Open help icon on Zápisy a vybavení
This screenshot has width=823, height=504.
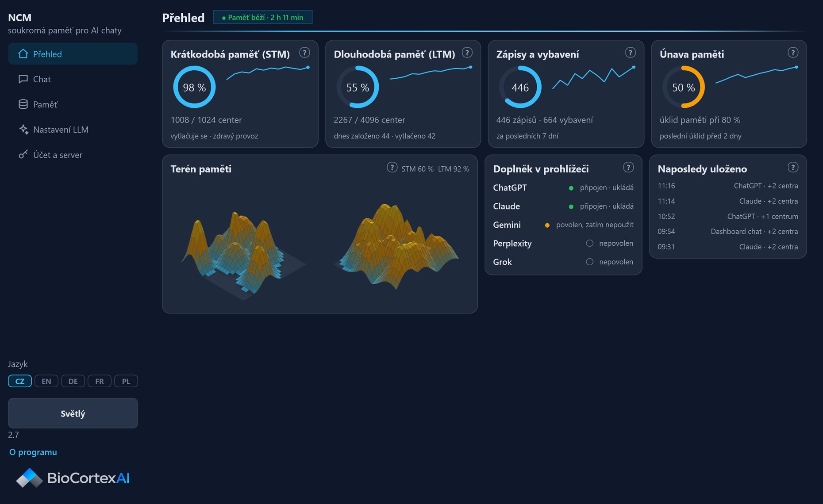[x=630, y=53]
